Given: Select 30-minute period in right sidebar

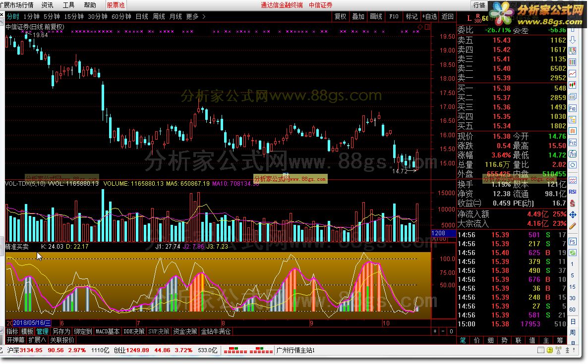Looking at the screenshot, I should pos(572,298).
